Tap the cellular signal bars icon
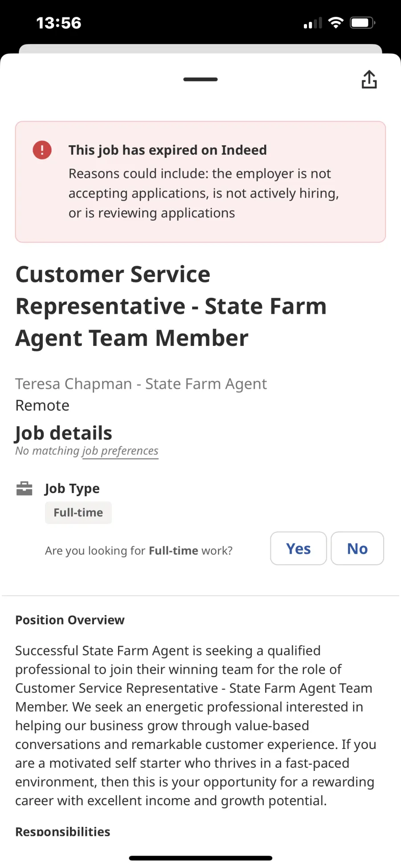401x868 pixels. (x=312, y=23)
